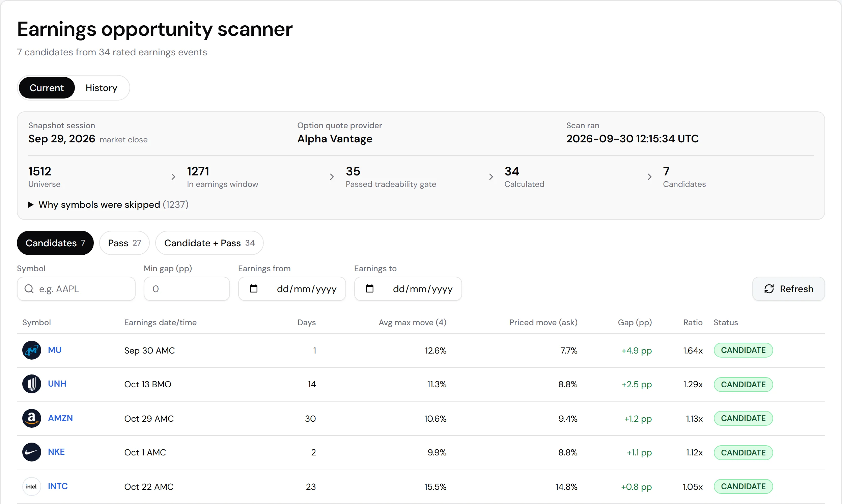The image size is (842, 504).
Task: Click the INTC Intel logo icon
Action: (32, 487)
